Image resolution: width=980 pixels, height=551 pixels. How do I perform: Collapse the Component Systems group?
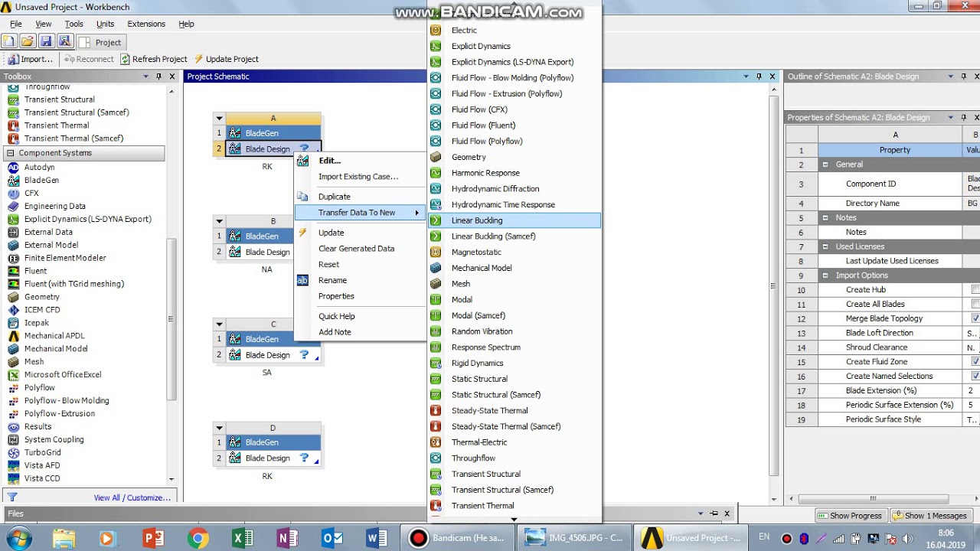11,153
